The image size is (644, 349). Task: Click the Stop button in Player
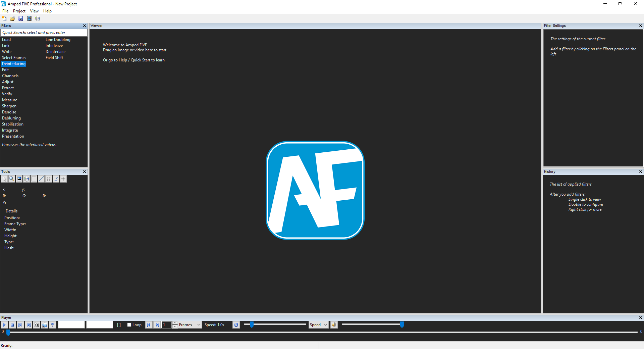(12, 325)
